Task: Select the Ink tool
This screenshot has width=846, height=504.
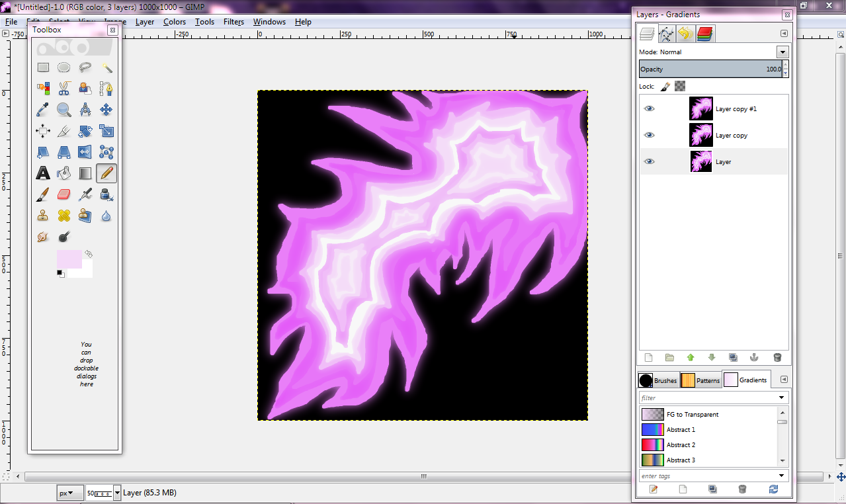Action: click(x=106, y=194)
